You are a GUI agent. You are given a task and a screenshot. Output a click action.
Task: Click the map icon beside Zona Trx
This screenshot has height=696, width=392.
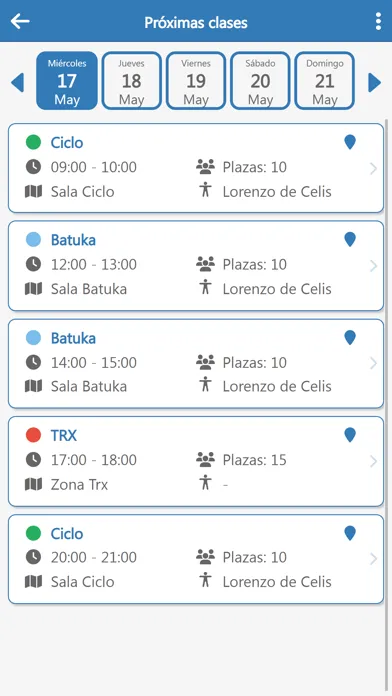[x=33, y=484]
